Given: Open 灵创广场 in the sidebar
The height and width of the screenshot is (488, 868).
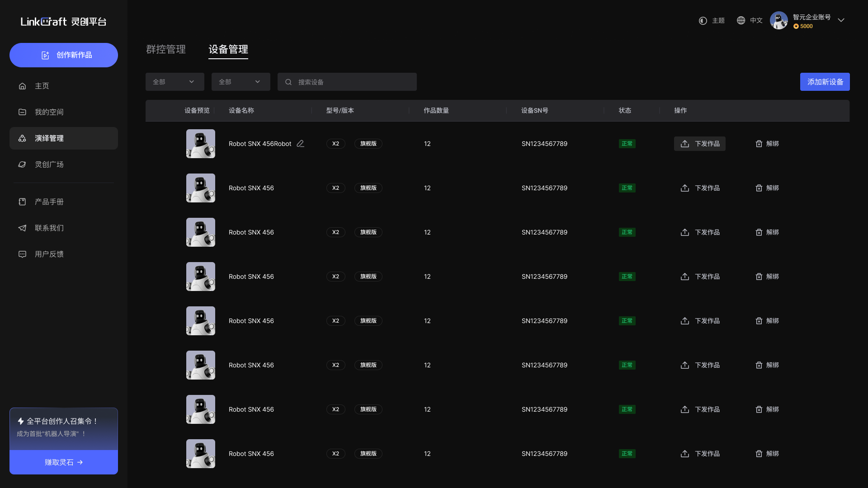Looking at the screenshot, I should 50,164.
